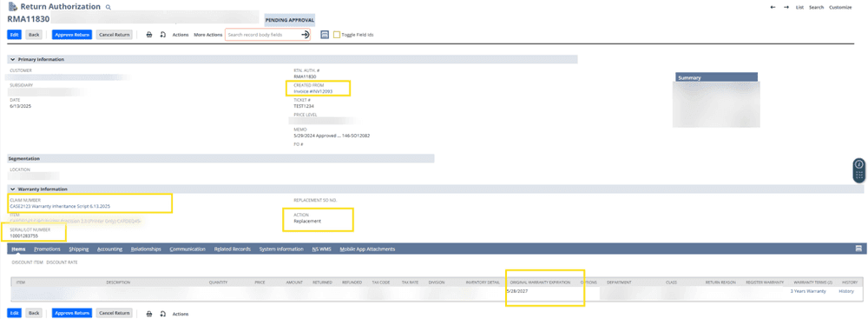Click the Quantity column header
Image resolution: width=868 pixels, height=319 pixels.
[x=218, y=282]
